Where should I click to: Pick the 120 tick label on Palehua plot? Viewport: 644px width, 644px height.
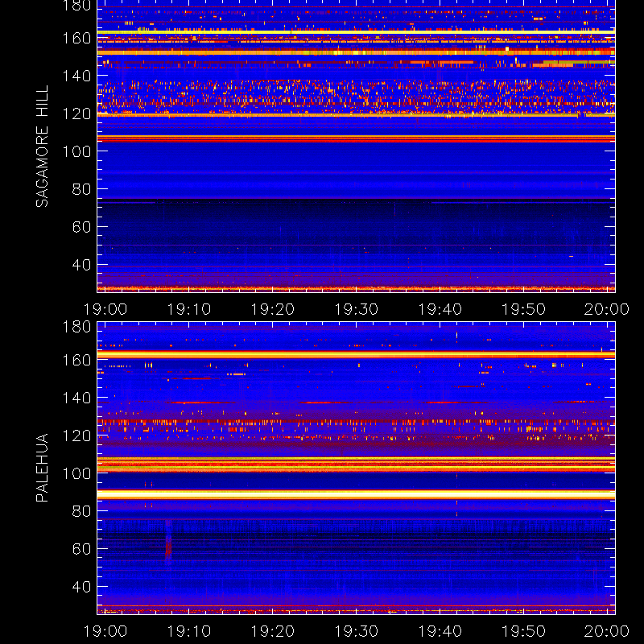pos(76,436)
